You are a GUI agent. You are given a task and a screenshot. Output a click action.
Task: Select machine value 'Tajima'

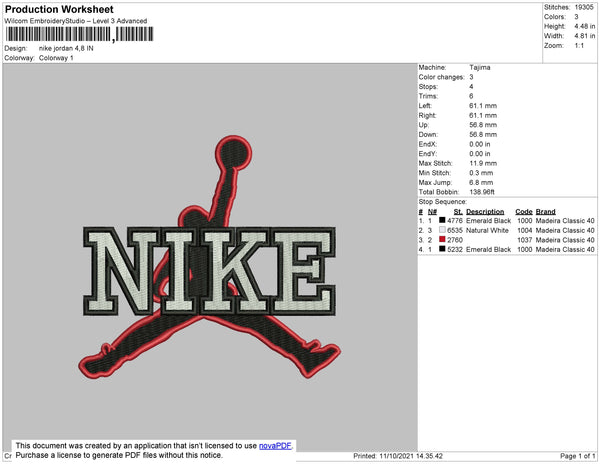(480, 67)
